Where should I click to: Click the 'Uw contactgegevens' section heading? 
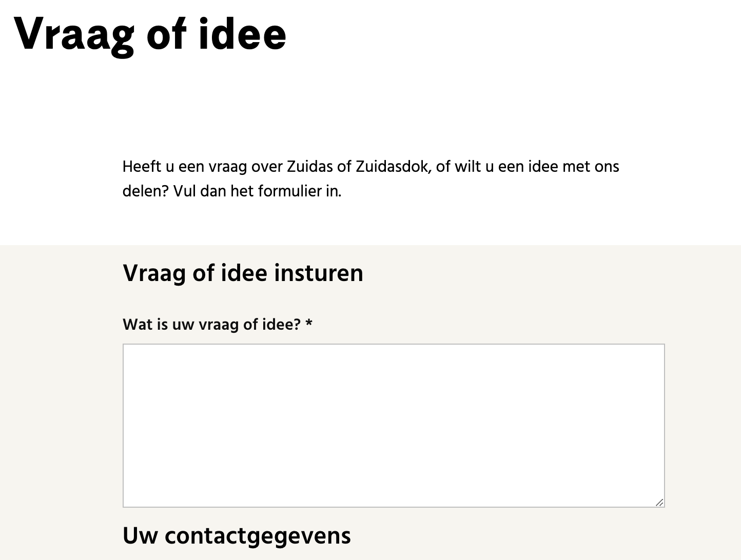tap(237, 536)
